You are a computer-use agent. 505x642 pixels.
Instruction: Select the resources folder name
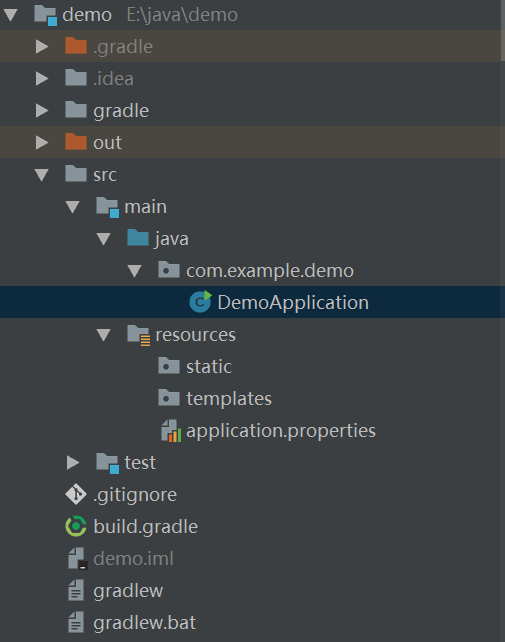click(196, 335)
